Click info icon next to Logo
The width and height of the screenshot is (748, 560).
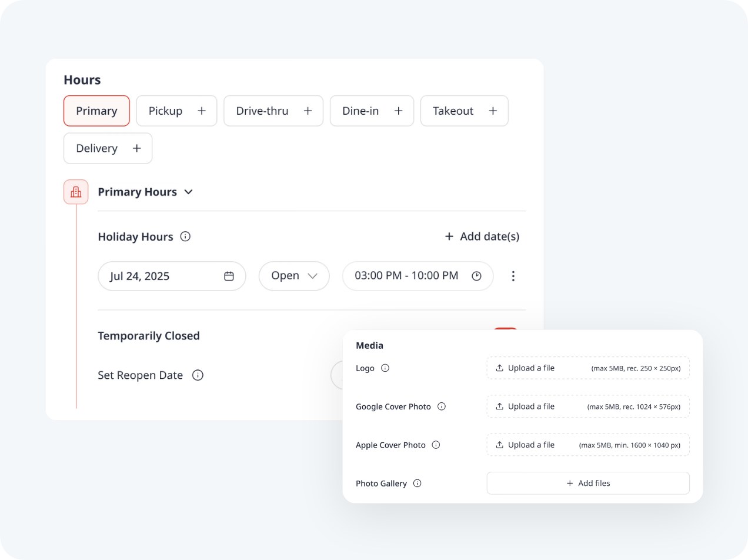click(385, 368)
